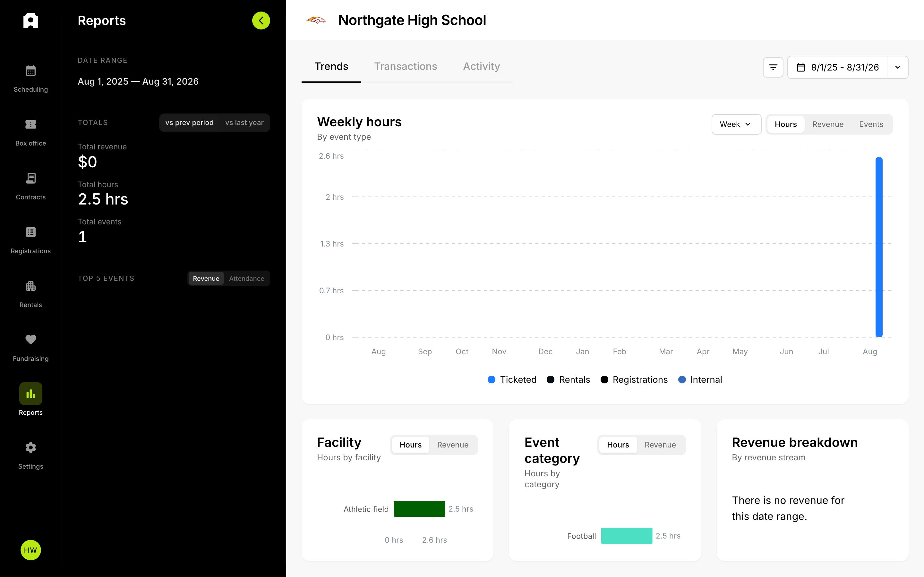Open the Settings gear icon
The height and width of the screenshot is (577, 924).
pyautogui.click(x=30, y=447)
